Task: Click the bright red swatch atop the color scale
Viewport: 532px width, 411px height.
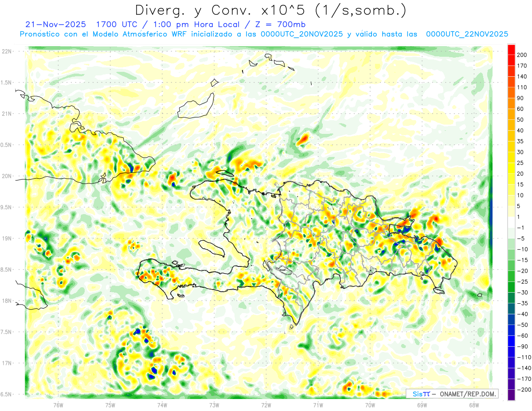Action: point(512,49)
